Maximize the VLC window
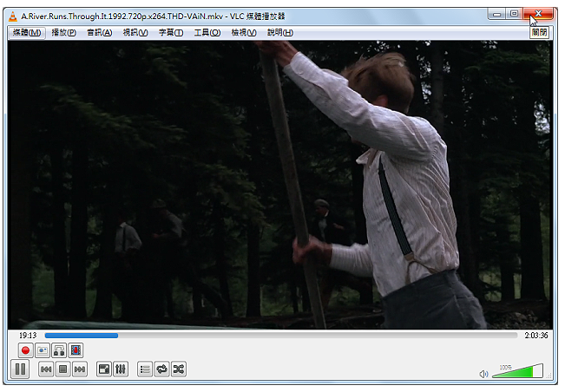 515,14
